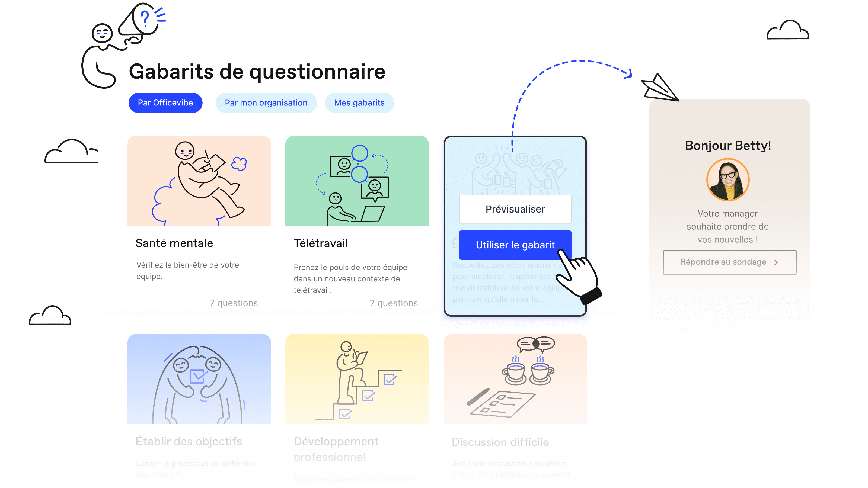
Task: Click Prévisualiser on the active template
Action: click(515, 208)
